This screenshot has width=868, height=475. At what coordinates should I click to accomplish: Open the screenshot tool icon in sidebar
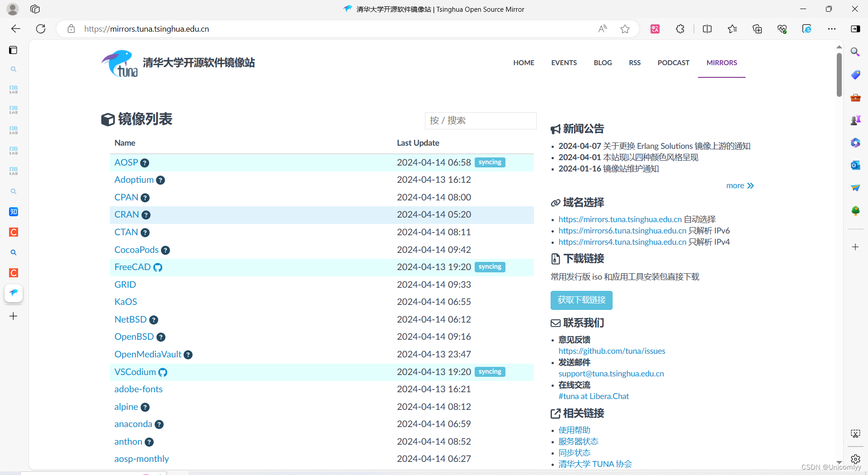click(855, 434)
